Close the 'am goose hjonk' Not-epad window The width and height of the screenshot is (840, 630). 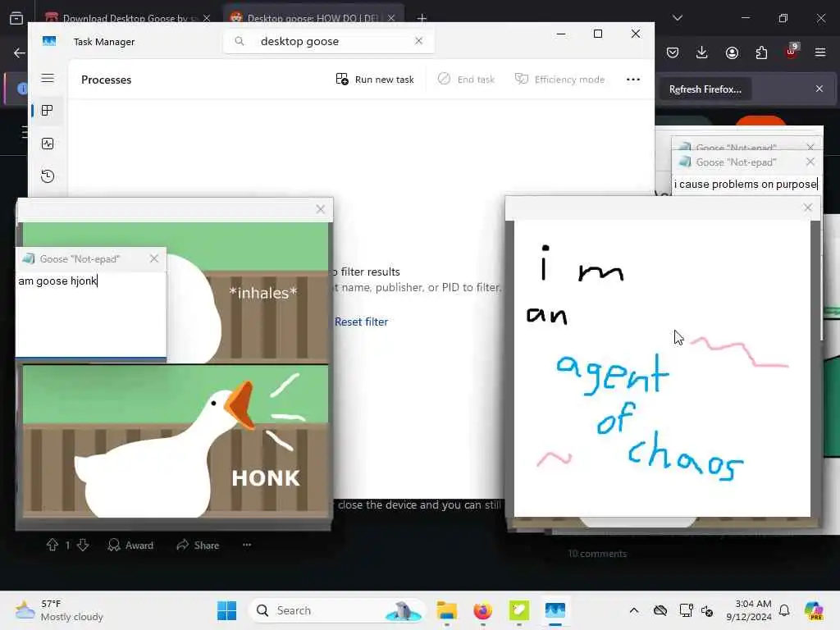[x=154, y=258]
